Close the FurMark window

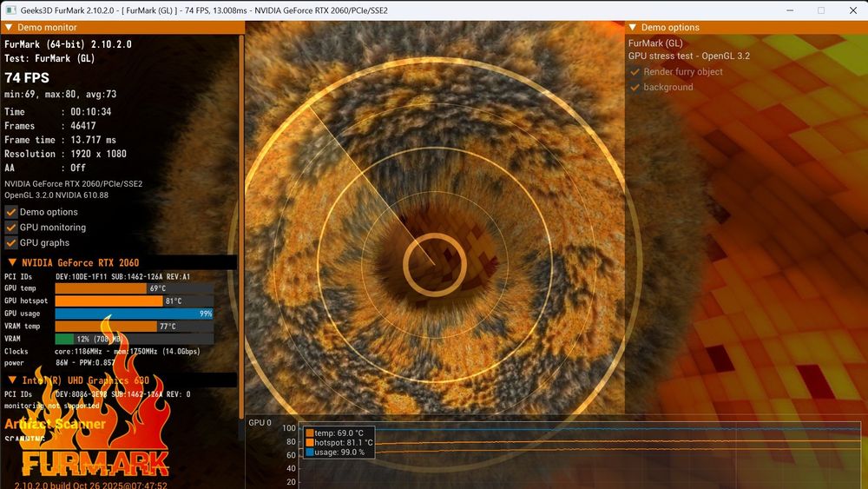[852, 10]
